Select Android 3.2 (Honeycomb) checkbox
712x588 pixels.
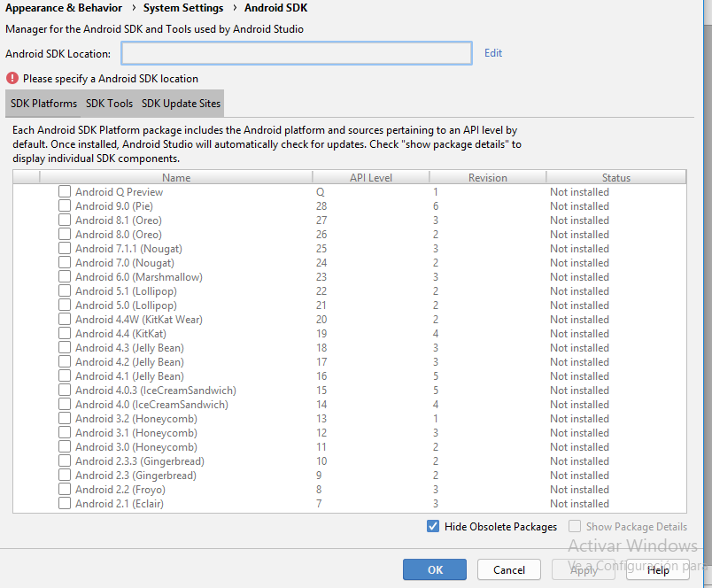pyautogui.click(x=65, y=418)
